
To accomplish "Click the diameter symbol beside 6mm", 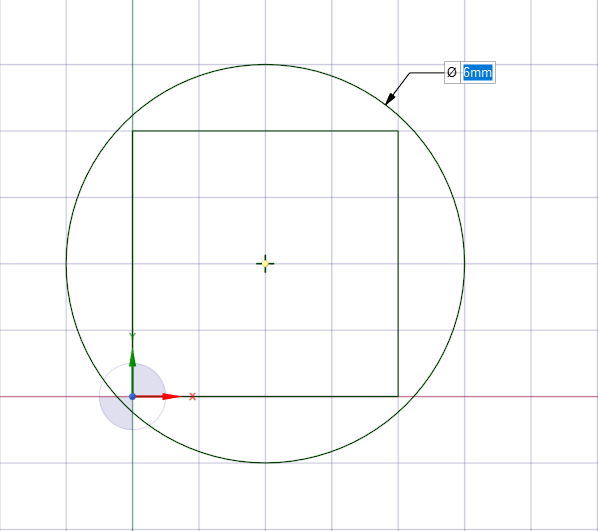I will (x=452, y=72).
